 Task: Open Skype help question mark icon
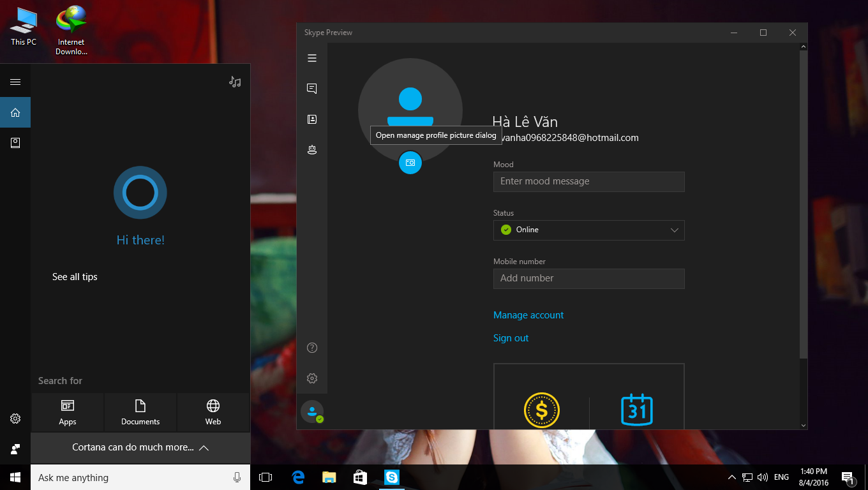[x=312, y=348]
